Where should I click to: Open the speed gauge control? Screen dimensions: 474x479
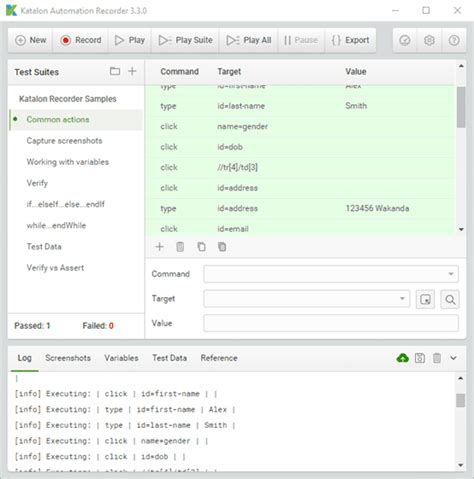coord(405,40)
